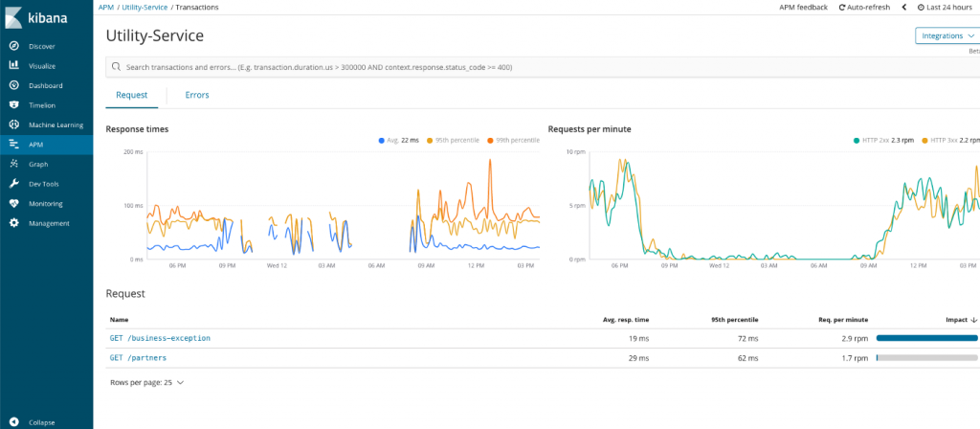
Task: Toggle the 95th percentile legend series
Action: (x=453, y=141)
